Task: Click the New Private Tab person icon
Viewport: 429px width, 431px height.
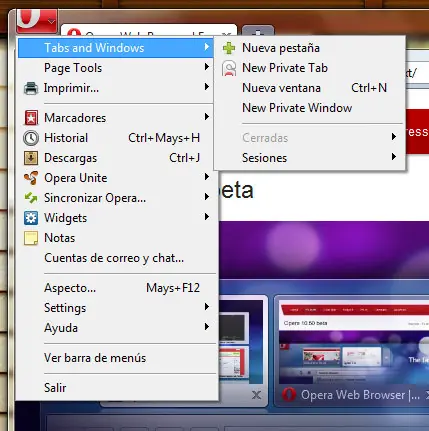Action: [x=229, y=68]
